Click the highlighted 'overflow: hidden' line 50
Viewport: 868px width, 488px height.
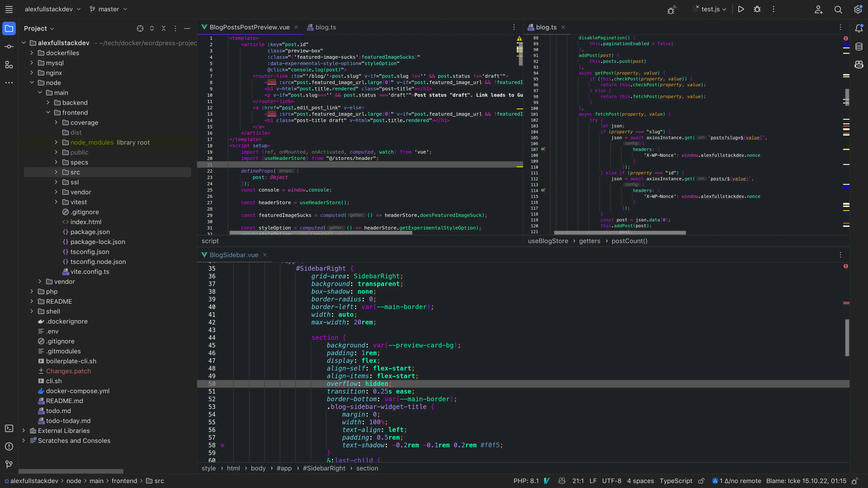358,383
